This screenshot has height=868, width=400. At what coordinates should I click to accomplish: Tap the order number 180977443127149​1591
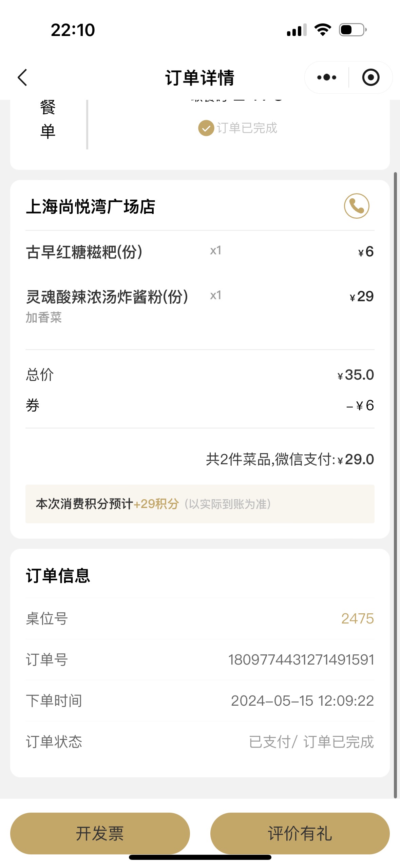point(301,660)
